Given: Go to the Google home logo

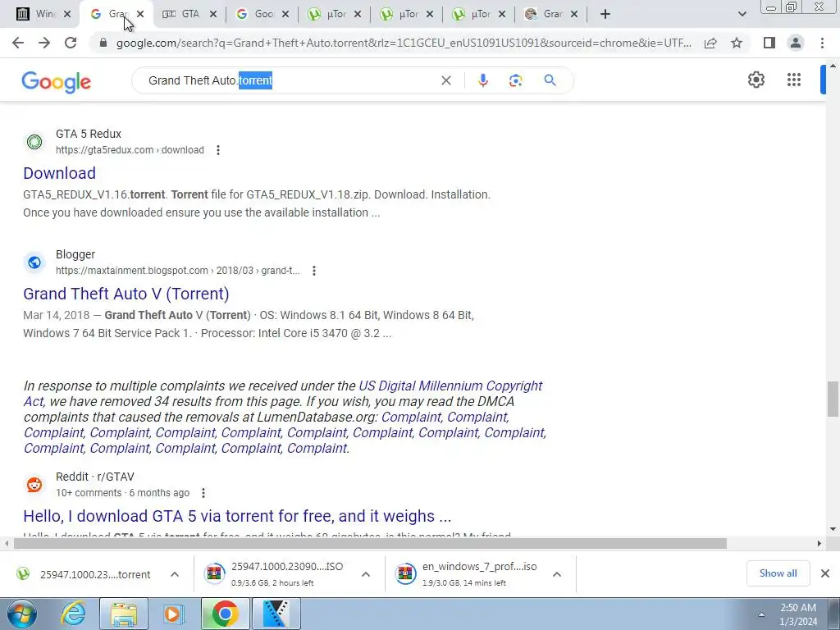Looking at the screenshot, I should point(57,81).
